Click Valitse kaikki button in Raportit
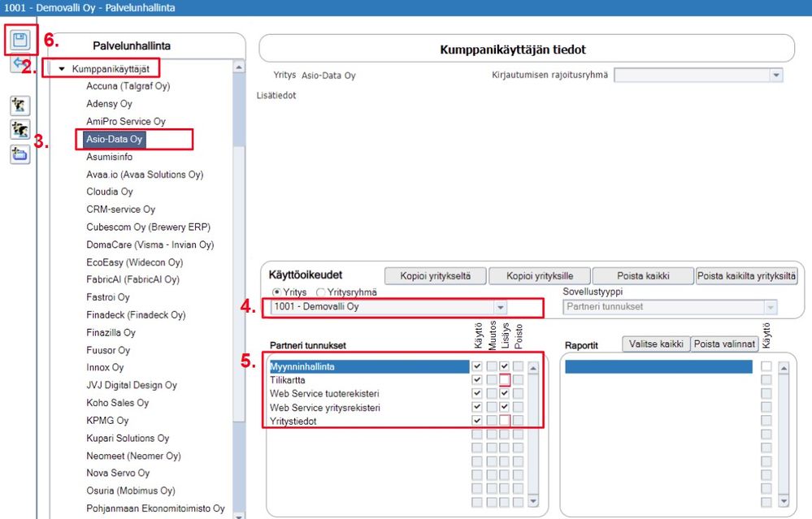The height and width of the screenshot is (519, 812). 656,344
